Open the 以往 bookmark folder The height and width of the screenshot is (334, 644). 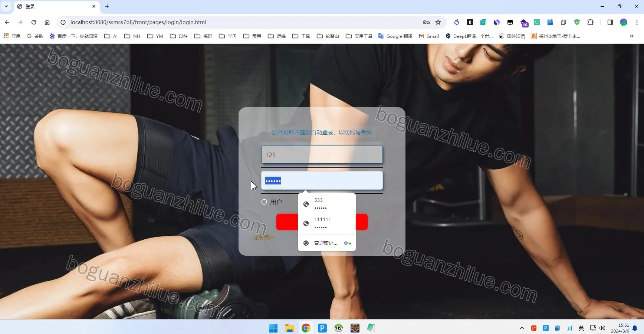(179, 36)
